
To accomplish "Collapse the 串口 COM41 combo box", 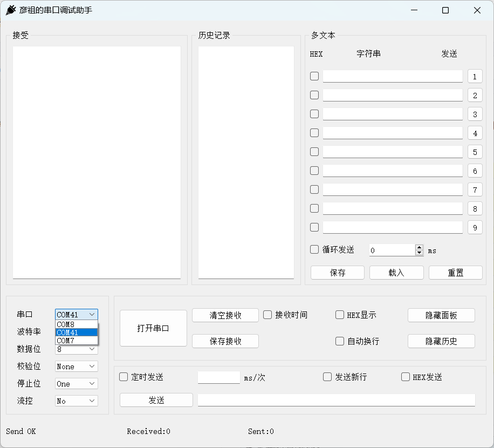I will pos(77,315).
